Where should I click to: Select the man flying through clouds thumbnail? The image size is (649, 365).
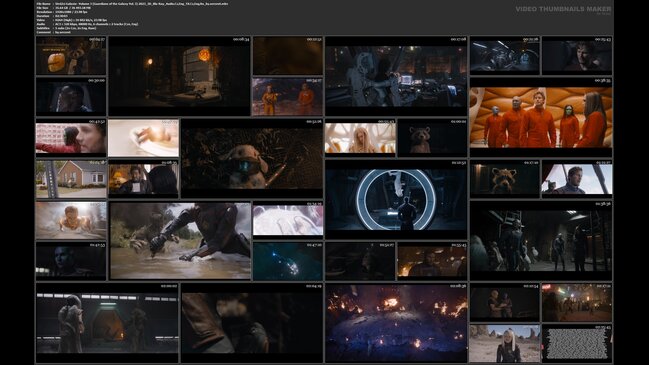[71, 220]
